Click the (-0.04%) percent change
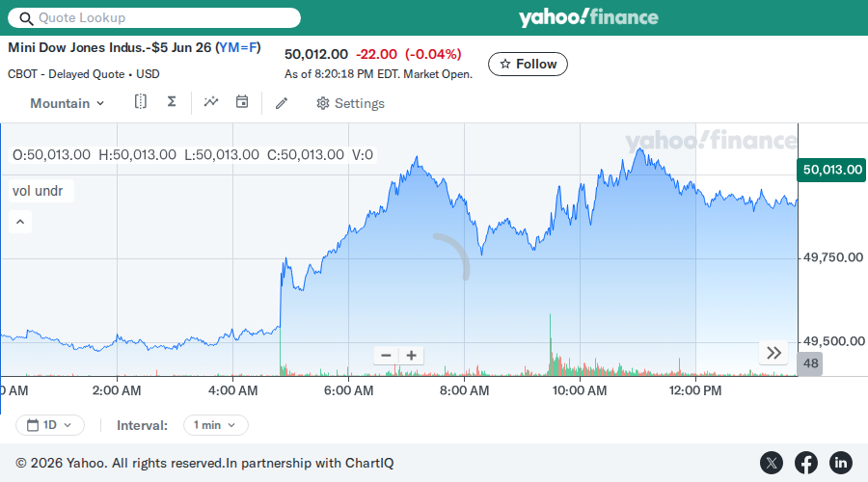The width and height of the screenshot is (868, 482). click(x=433, y=54)
